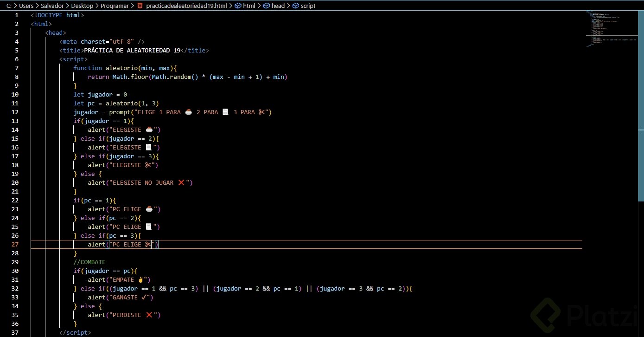
Task: Open the Salvador breadcrumb folder
Action: pyautogui.click(x=52, y=6)
